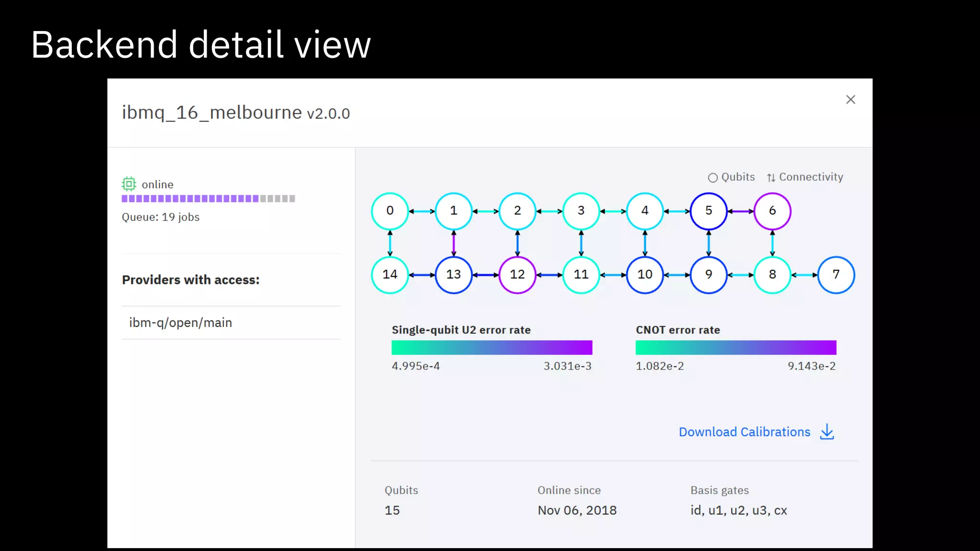Select qubit 12 node in map
The width and height of the screenshot is (980, 551).
[x=517, y=275]
